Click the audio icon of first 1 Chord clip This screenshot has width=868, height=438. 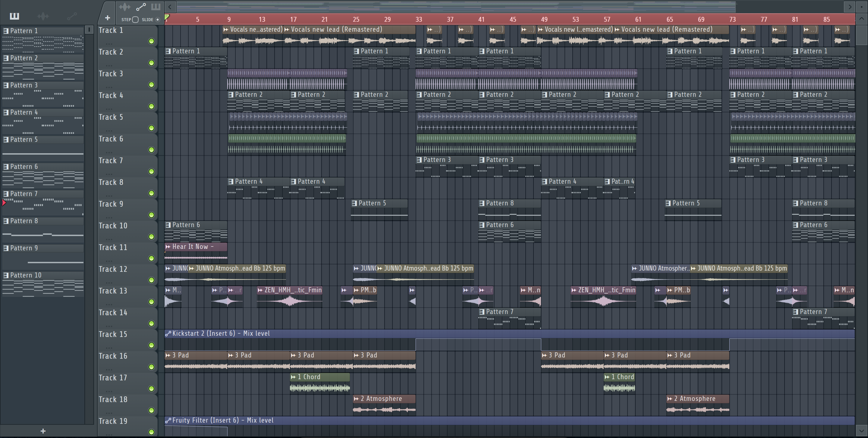point(293,377)
